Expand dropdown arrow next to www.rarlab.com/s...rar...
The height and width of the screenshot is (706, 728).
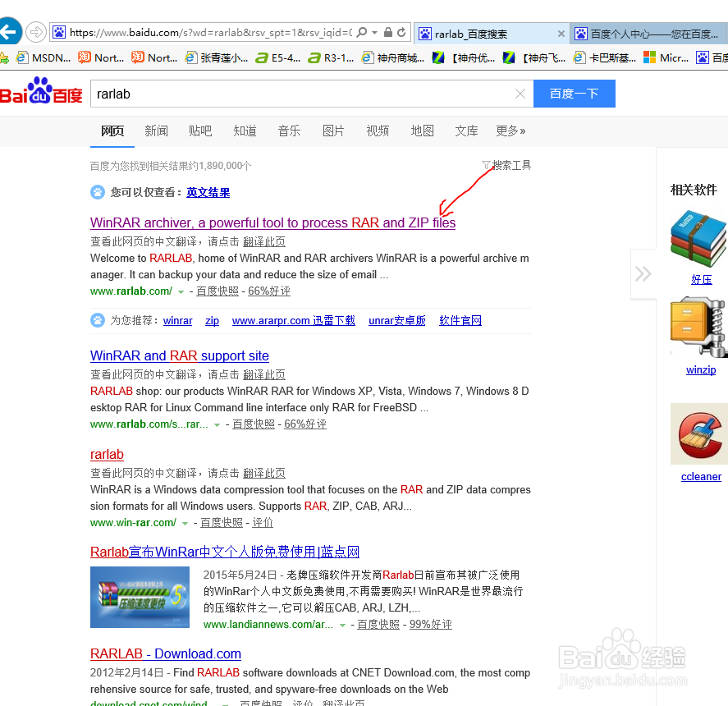(x=217, y=425)
